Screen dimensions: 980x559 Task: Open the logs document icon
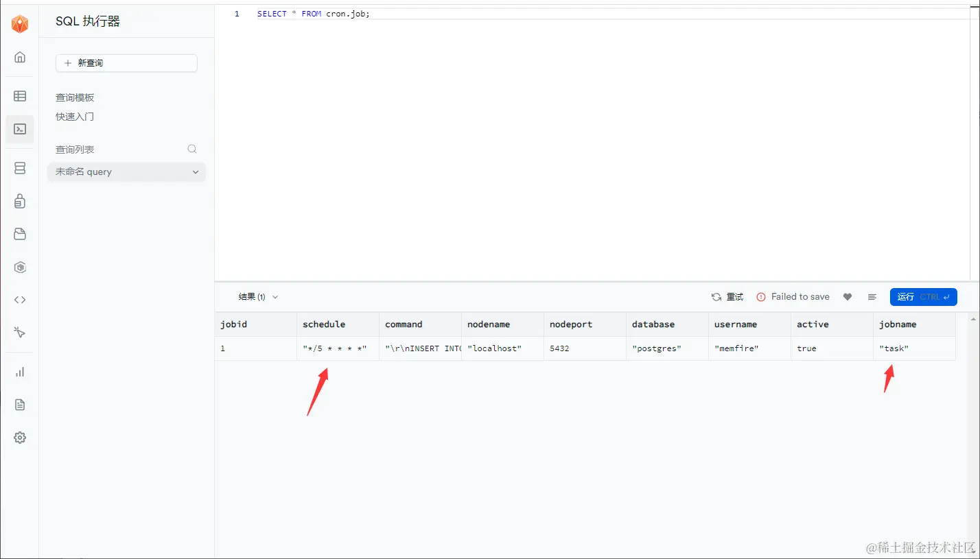point(20,405)
